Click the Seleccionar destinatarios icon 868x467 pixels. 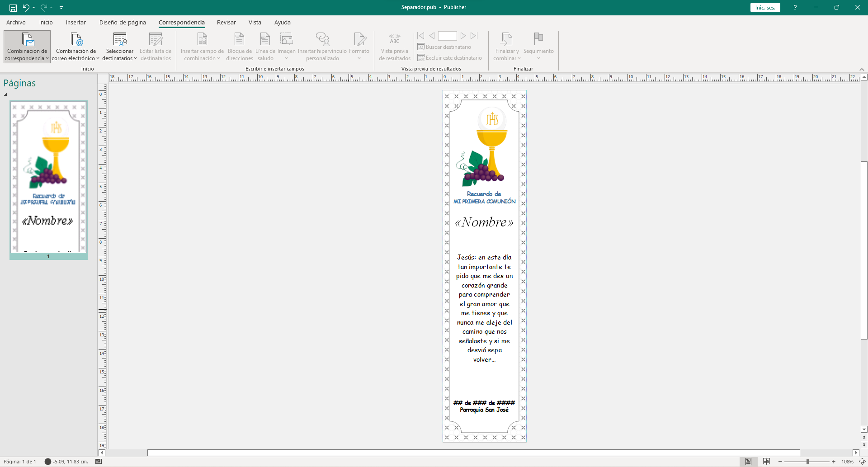pyautogui.click(x=120, y=40)
